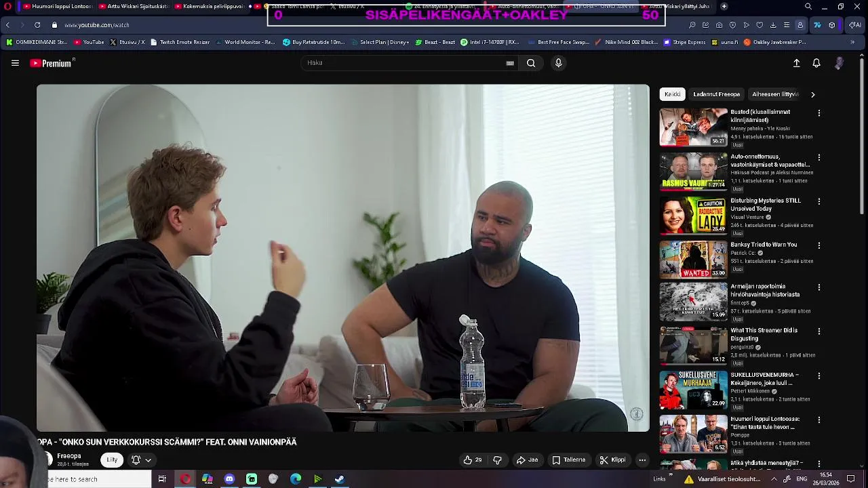Open Microsoft Edge from taskbar
Screen dimensions: 868x488
point(296,479)
